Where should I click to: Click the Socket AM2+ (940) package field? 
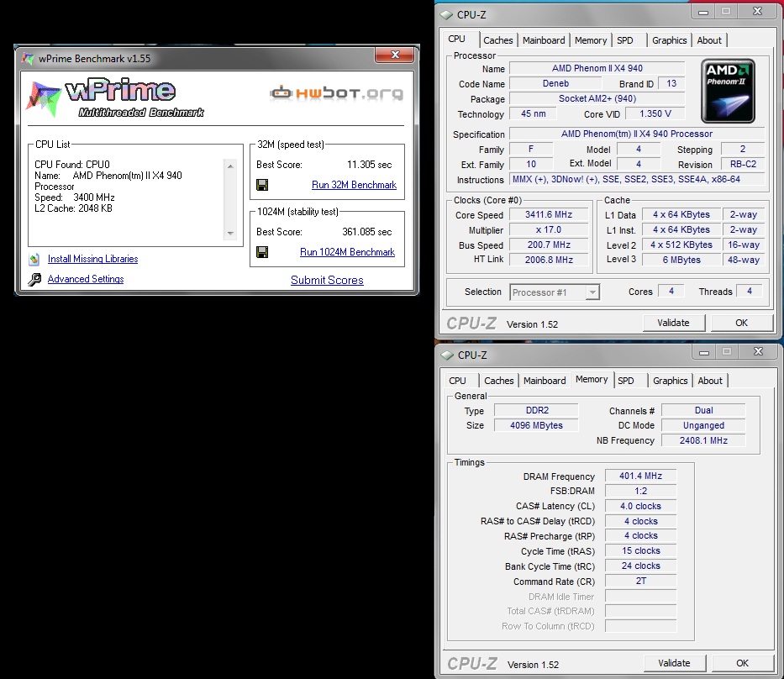pos(597,98)
